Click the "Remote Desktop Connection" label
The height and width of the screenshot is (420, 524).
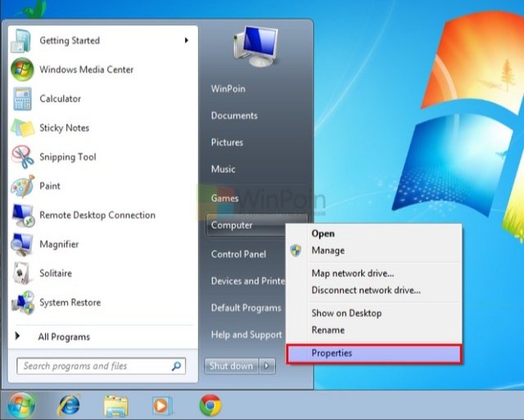point(97,215)
